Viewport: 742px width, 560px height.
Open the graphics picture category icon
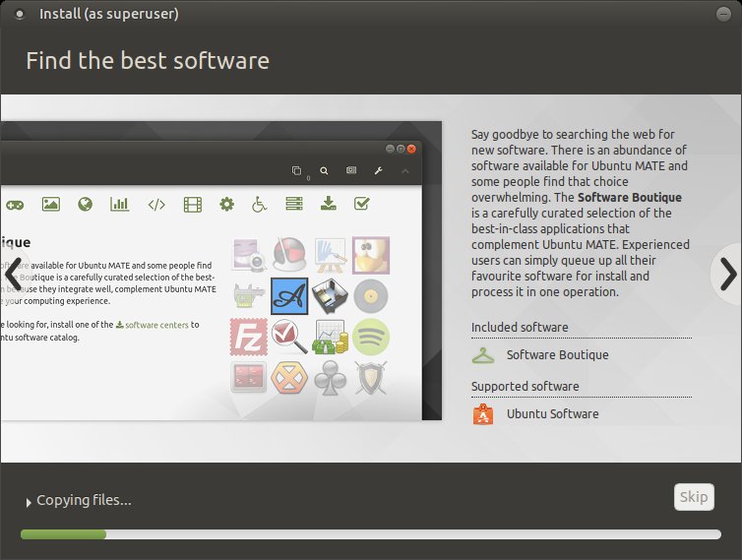(x=50, y=204)
